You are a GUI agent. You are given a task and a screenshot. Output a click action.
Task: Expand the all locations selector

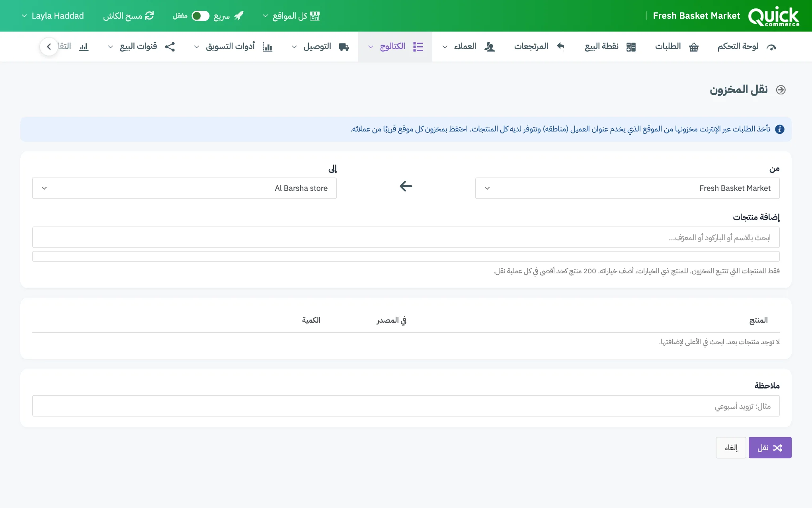tap(291, 16)
